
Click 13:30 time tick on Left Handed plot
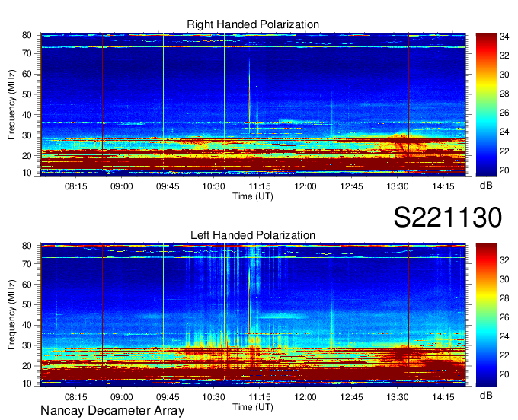(398, 397)
